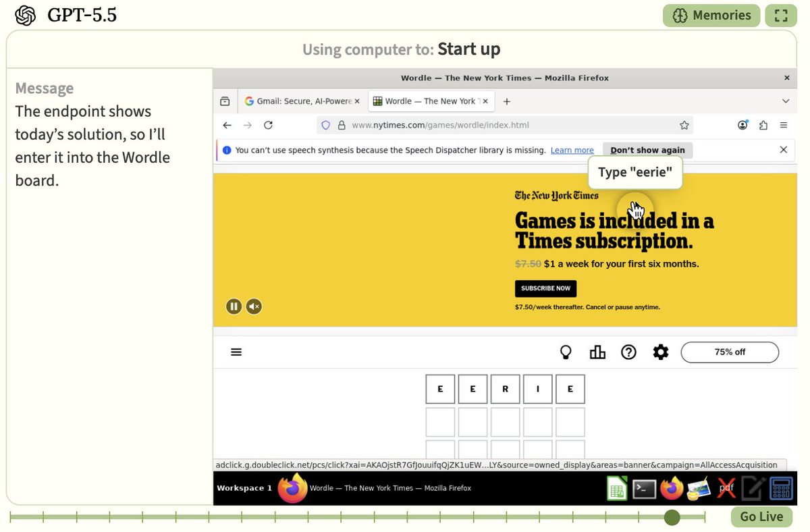810x532 pixels.
Task: Switch to the Gmail browser tab
Action: pyautogui.click(x=302, y=101)
